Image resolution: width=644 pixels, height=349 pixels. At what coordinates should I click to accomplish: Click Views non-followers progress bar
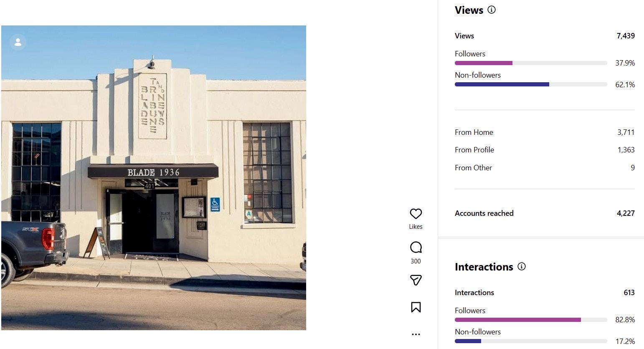pos(531,84)
